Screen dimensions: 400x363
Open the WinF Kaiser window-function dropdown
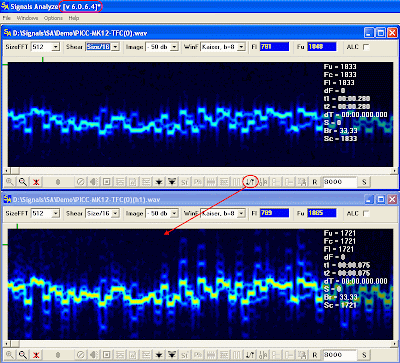click(242, 47)
